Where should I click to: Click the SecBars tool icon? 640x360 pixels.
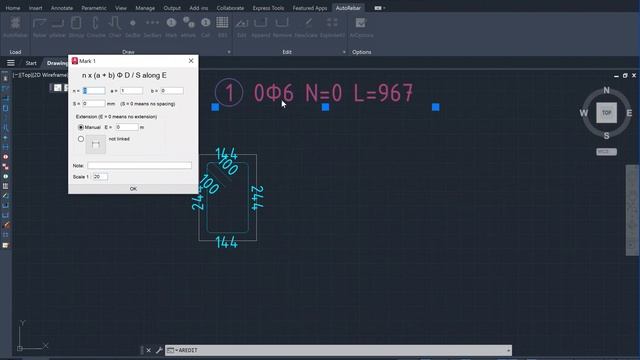point(152,27)
